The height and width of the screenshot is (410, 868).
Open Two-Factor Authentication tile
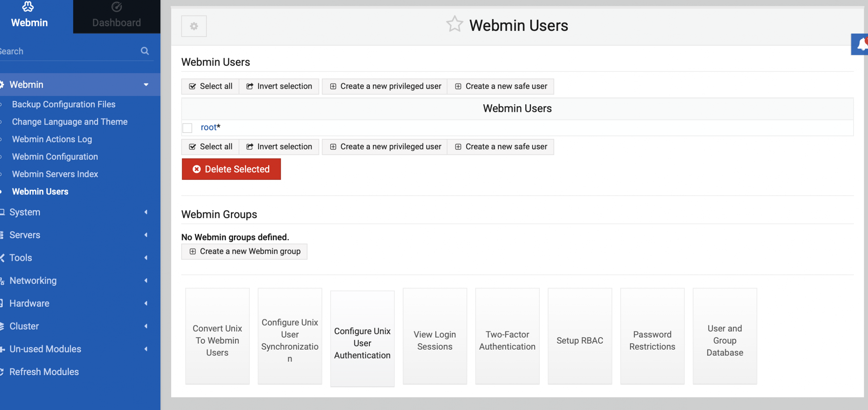(x=507, y=336)
